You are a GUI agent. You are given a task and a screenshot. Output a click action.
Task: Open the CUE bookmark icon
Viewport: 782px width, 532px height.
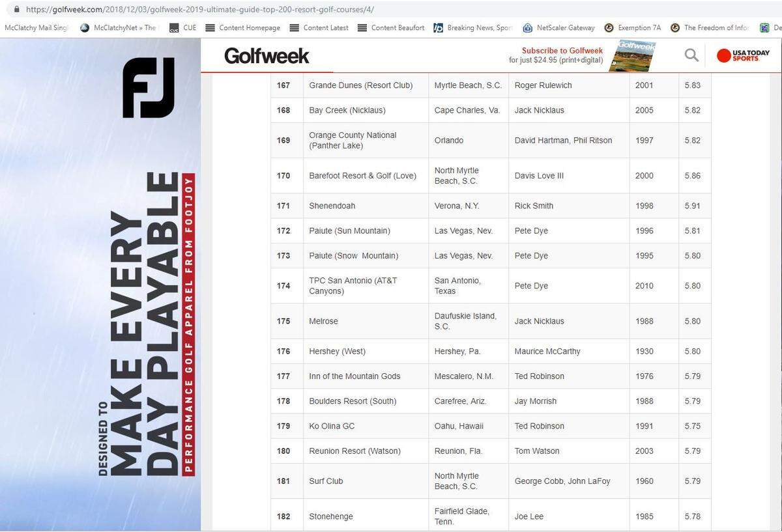click(x=174, y=28)
